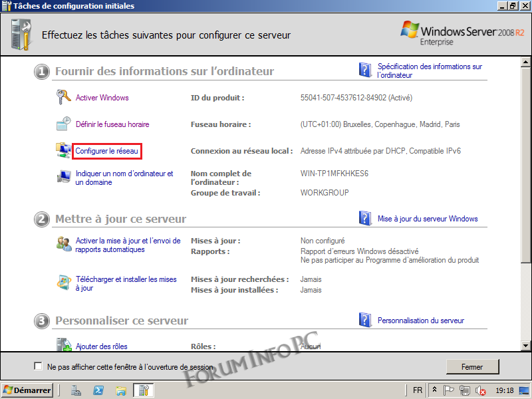Click the 'Mises à jour installées :' label
532x399 pixels.
(235, 290)
